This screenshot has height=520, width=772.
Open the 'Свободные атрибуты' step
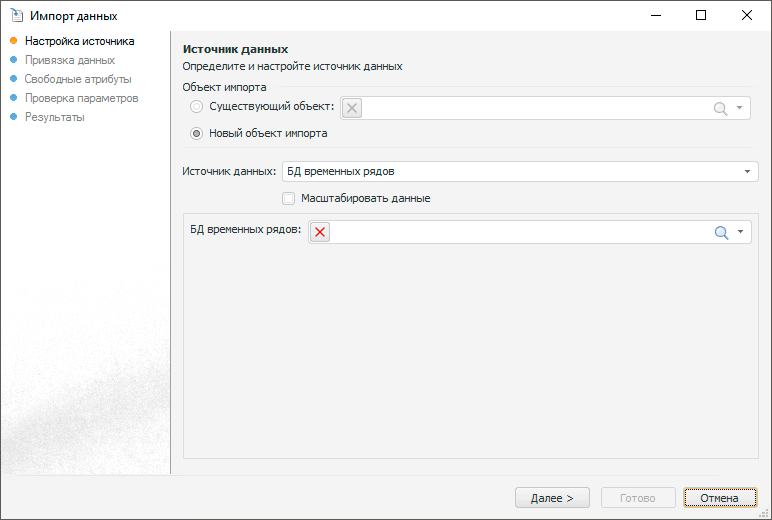(x=77, y=79)
